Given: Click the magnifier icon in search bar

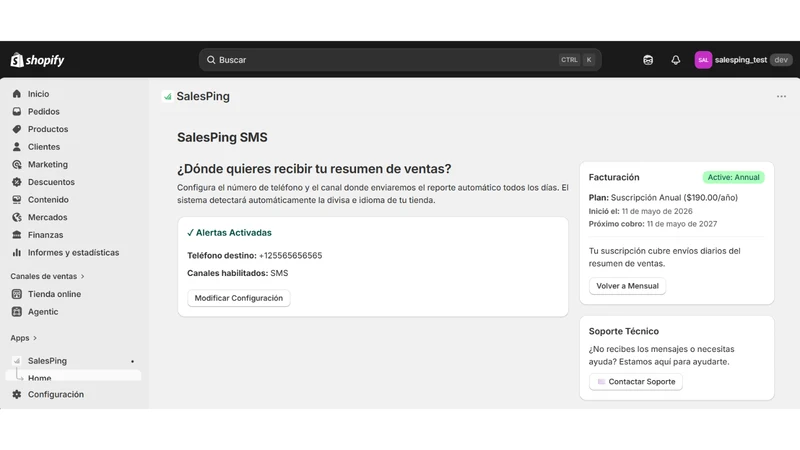Looking at the screenshot, I should [211, 60].
